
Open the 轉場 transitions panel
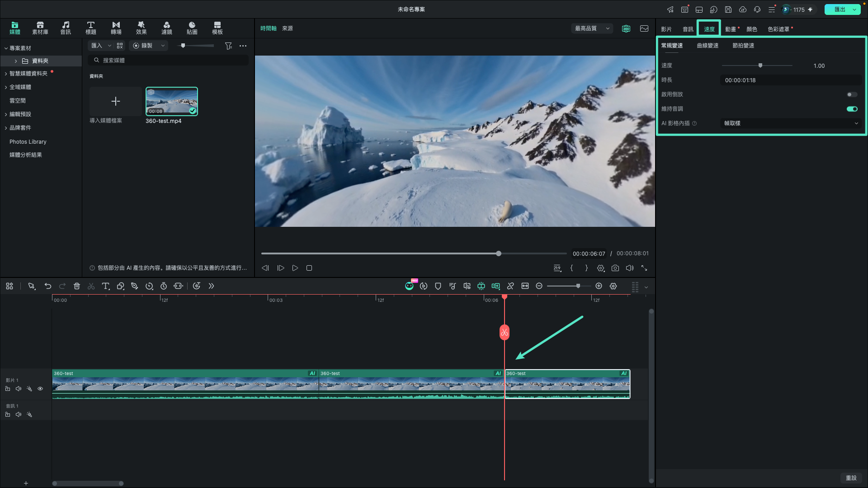coord(116,28)
